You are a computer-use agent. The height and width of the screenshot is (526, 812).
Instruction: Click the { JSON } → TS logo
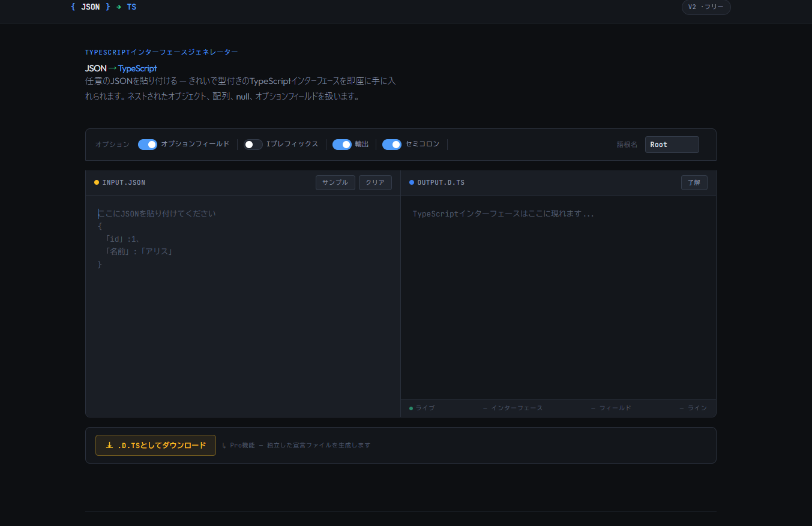coord(103,7)
